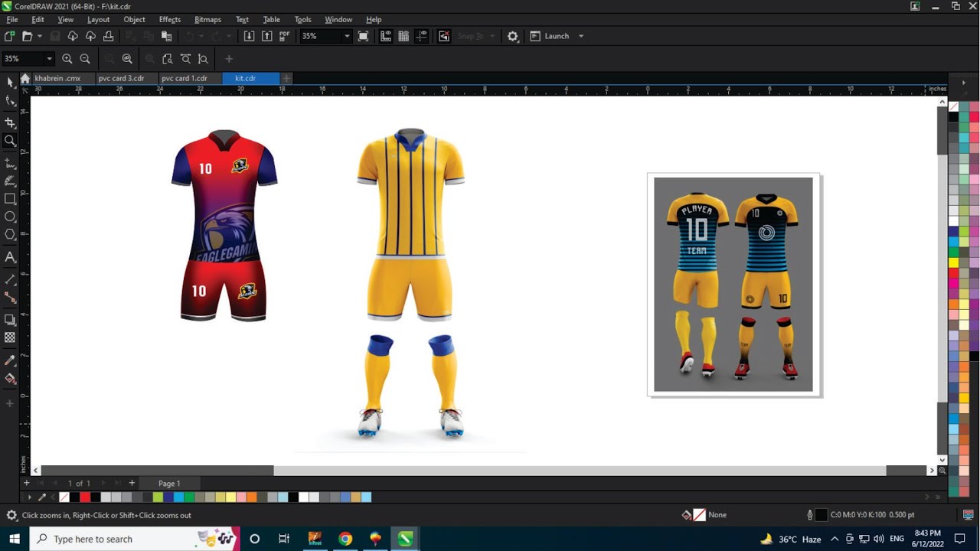Viewport: 980px width, 551px height.
Task: Click the Import icon
Action: coord(249,36)
